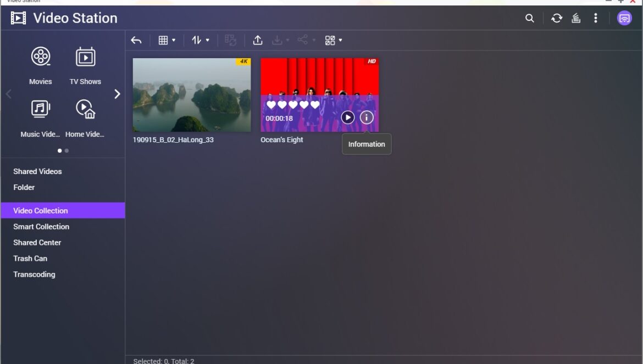
Task: Open the TV Shows category
Action: pyautogui.click(x=85, y=65)
